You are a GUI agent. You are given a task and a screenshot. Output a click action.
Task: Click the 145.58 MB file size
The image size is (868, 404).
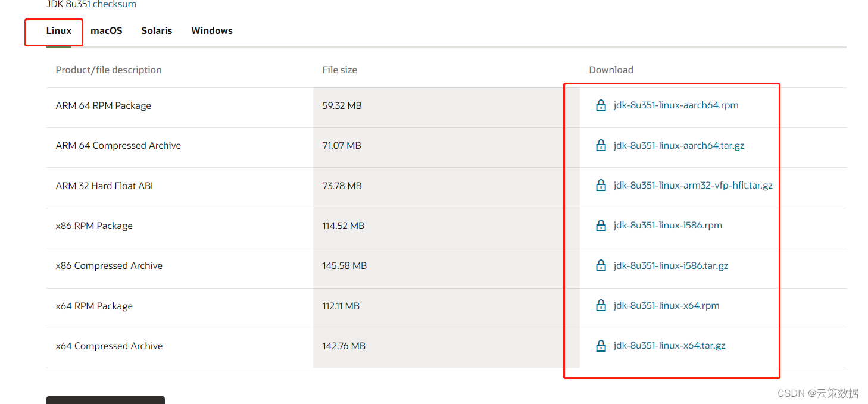345,266
